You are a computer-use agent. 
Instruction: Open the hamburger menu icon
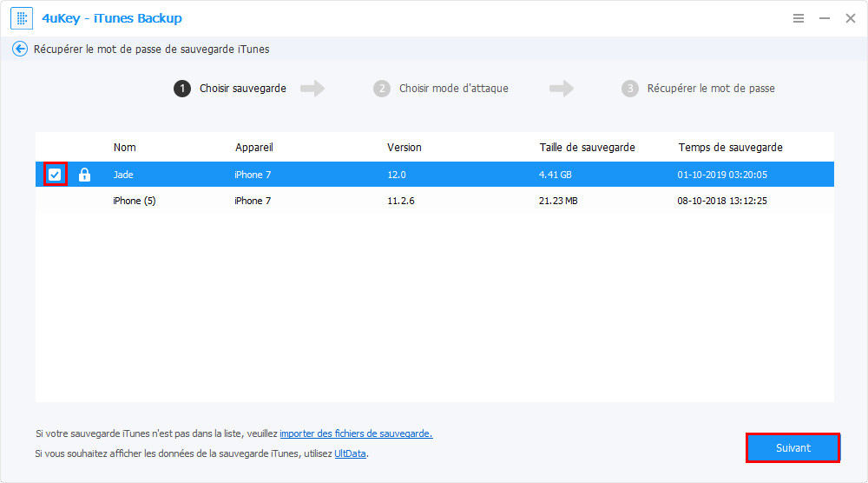pos(799,18)
